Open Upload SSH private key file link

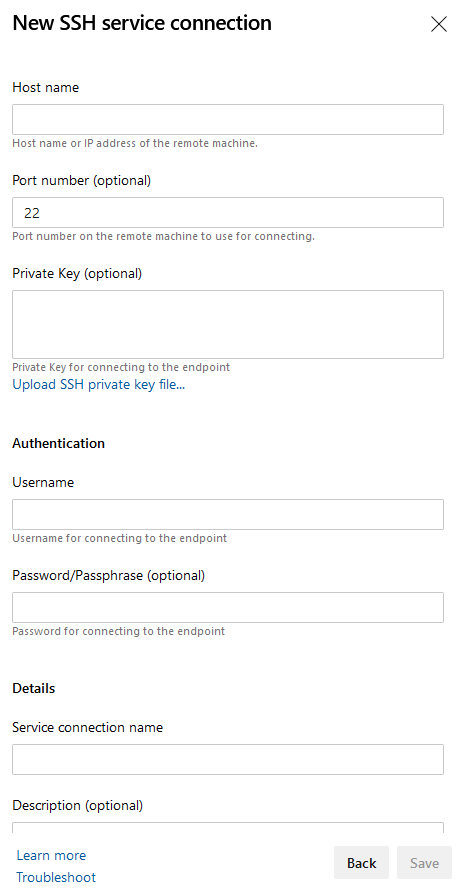(99, 385)
